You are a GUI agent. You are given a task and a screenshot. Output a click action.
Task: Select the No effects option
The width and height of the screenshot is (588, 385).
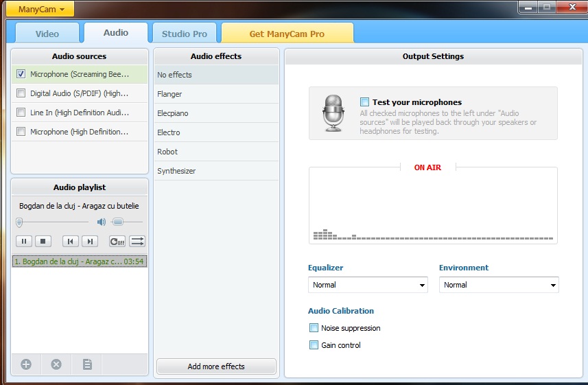pyautogui.click(x=216, y=75)
